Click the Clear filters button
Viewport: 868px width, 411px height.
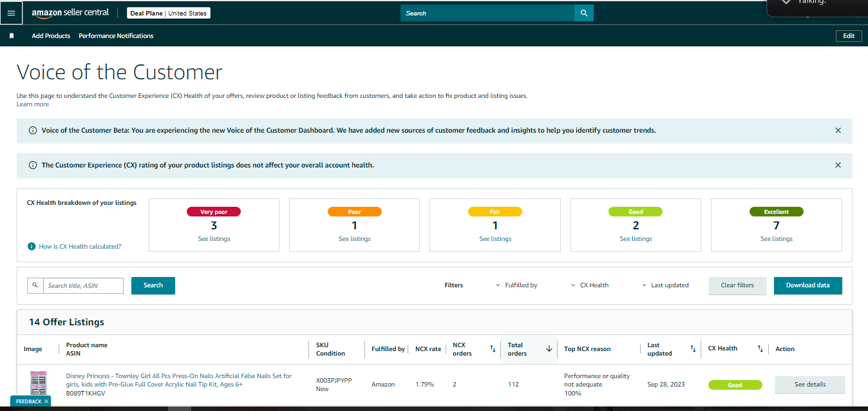737,285
